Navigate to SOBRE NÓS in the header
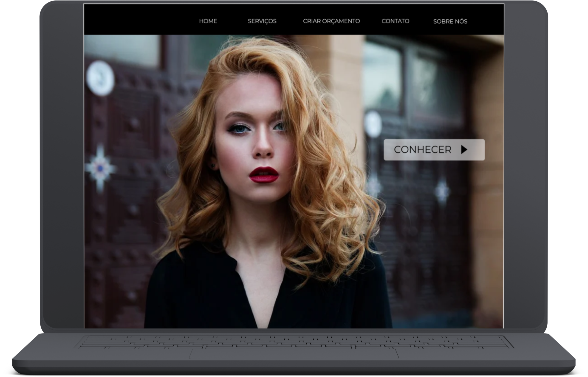 coord(450,21)
